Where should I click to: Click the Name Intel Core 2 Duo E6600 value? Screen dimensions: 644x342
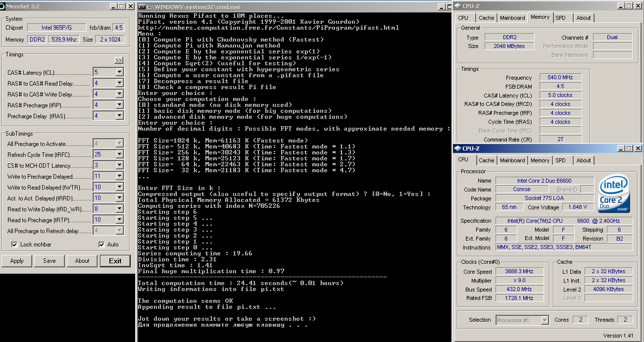click(545, 181)
